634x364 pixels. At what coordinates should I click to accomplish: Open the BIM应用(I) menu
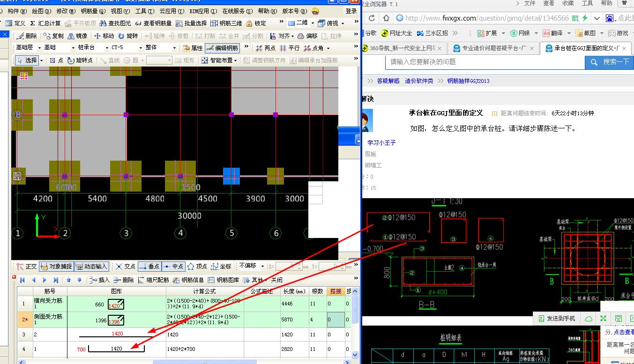203,11
